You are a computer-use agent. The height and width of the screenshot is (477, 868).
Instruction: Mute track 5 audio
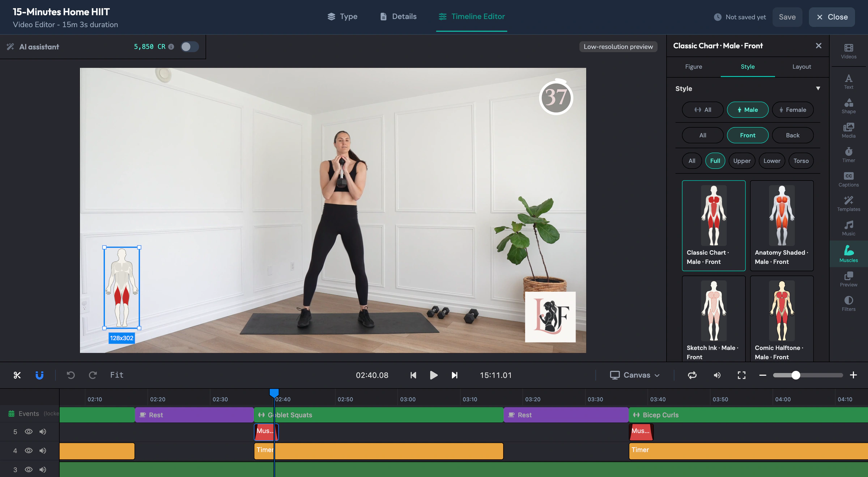43,431
